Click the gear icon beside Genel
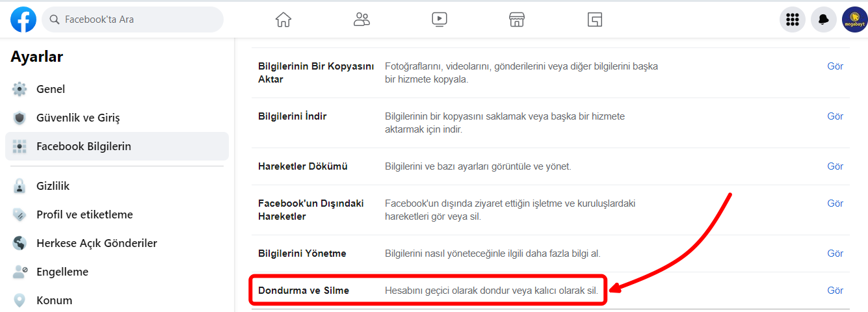This screenshot has height=312, width=868. [20, 89]
